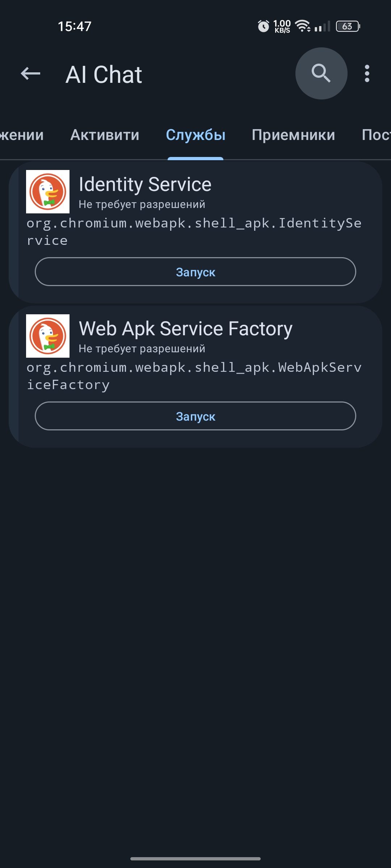Tap the cellular signal strength bars
Screen dimensions: 391x868
(x=322, y=26)
